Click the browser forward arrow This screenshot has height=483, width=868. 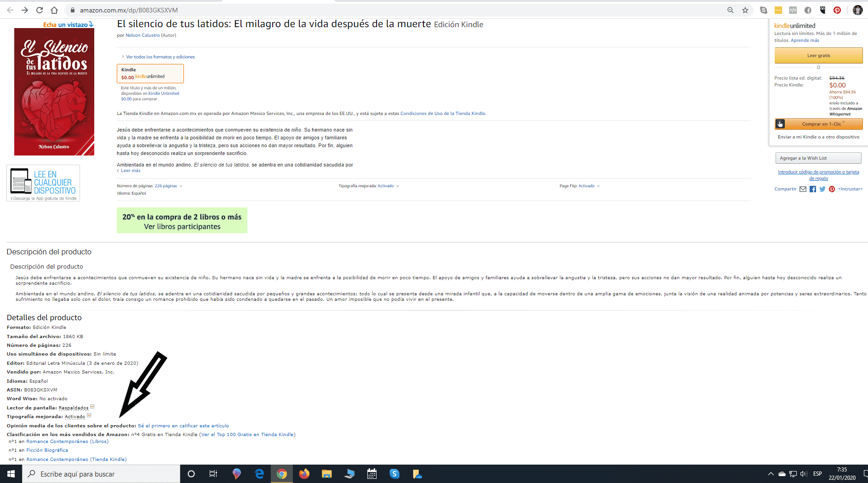(25, 10)
